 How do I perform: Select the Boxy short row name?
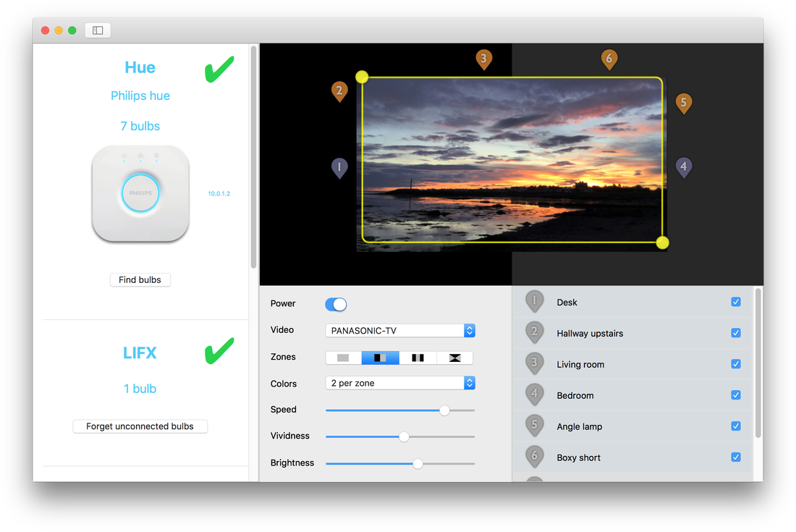tap(578, 457)
